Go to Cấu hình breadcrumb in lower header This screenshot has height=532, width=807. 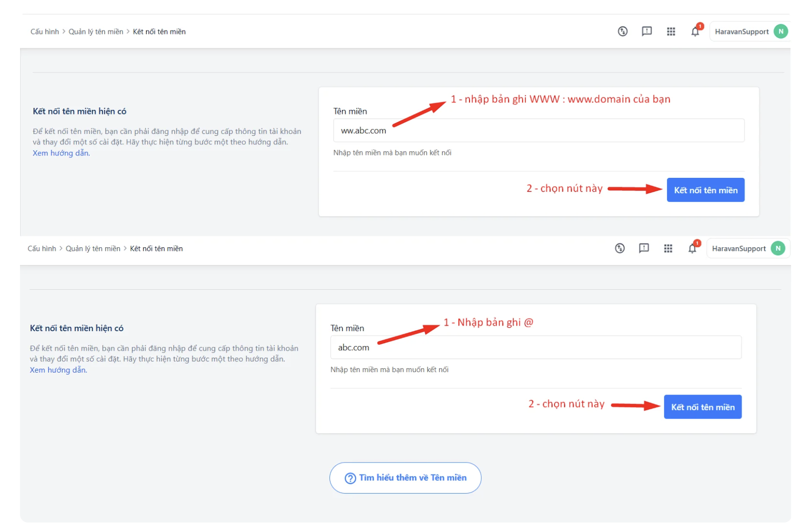[41, 248]
